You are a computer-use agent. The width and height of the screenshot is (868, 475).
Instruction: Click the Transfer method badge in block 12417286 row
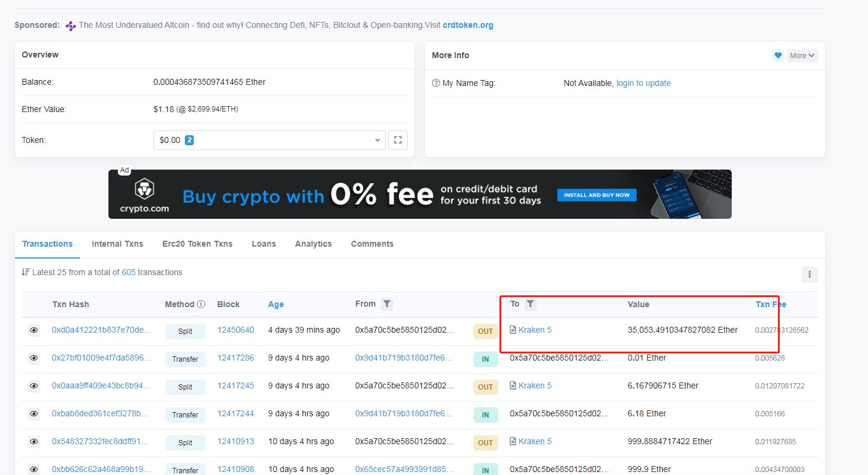coord(185,359)
